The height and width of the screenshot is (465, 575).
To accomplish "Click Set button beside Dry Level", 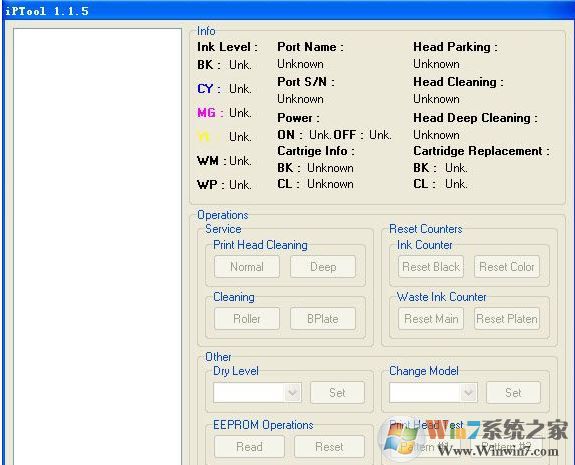I will (337, 393).
